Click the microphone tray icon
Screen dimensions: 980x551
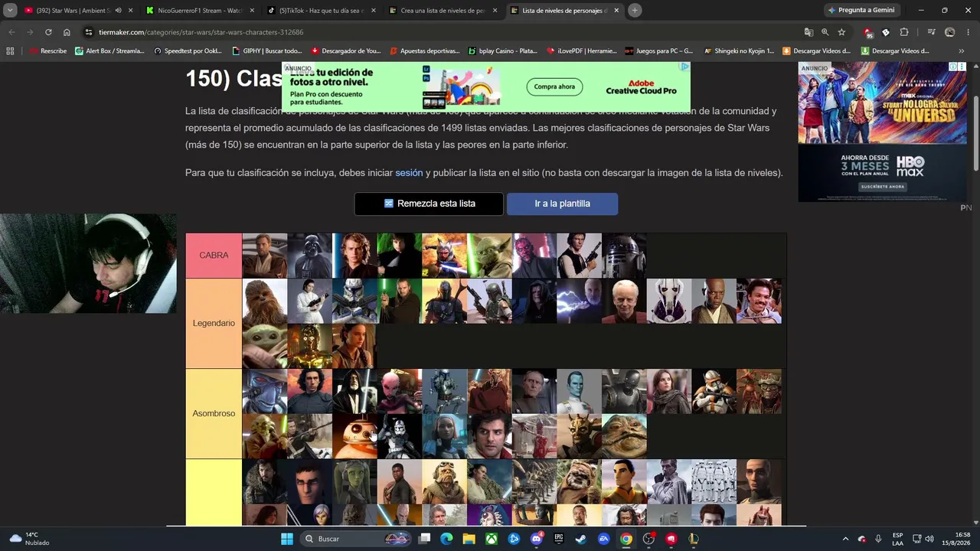point(878,539)
